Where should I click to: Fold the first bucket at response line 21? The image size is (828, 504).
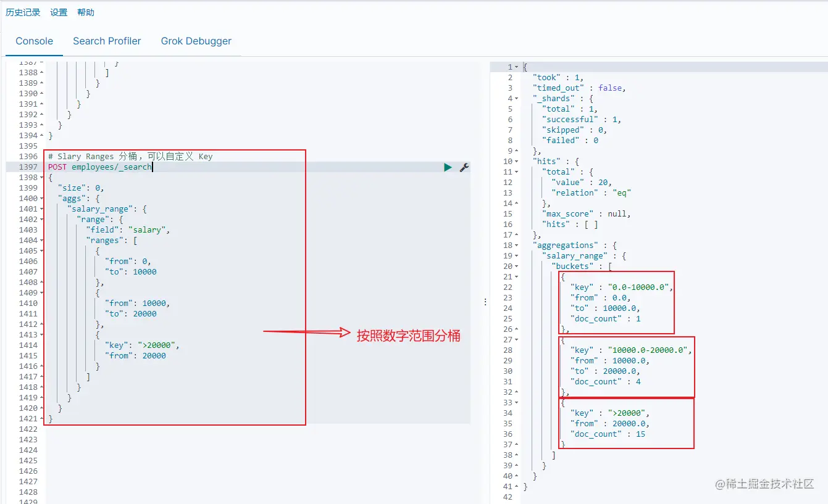[516, 276]
